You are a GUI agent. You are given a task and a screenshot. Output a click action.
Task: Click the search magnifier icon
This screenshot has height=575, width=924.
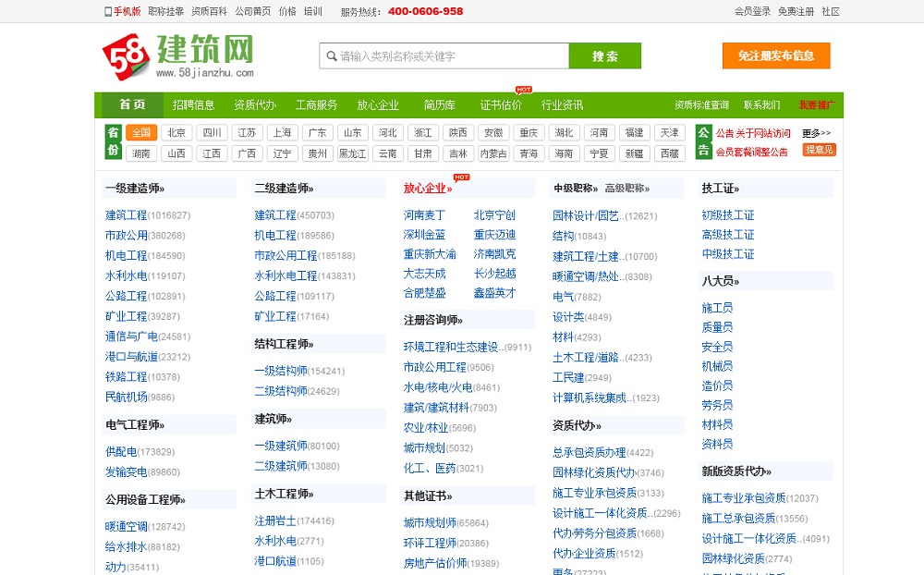pos(332,56)
